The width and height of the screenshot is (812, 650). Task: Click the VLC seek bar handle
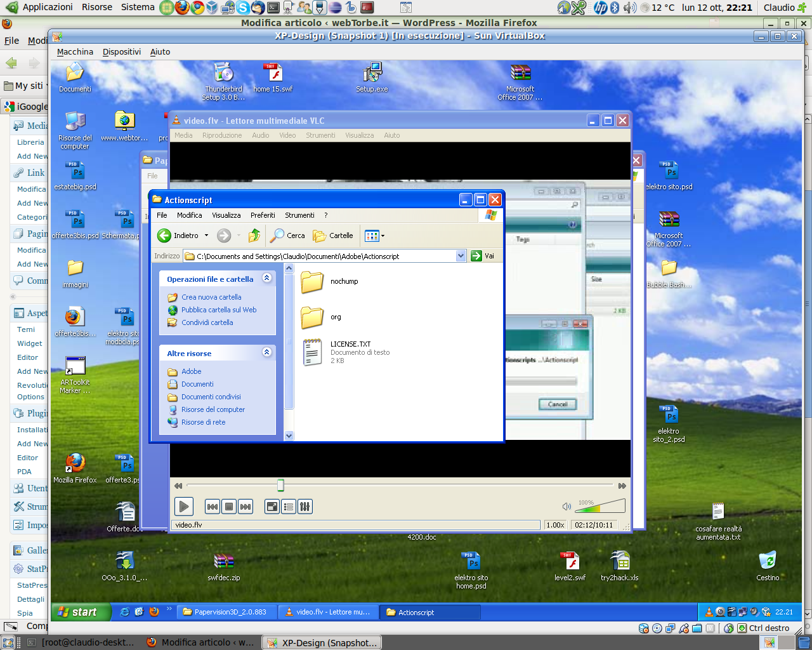tap(280, 486)
